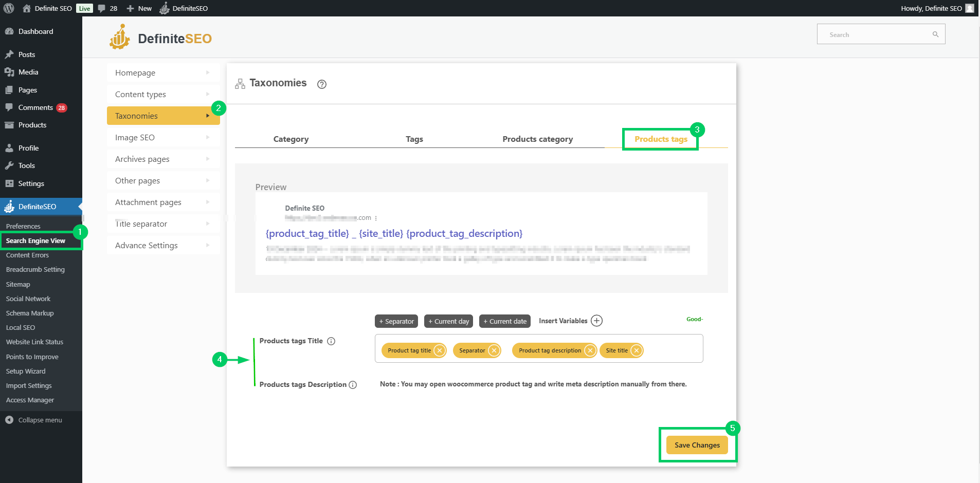Click the user avatar next to Howdy

coord(970,8)
